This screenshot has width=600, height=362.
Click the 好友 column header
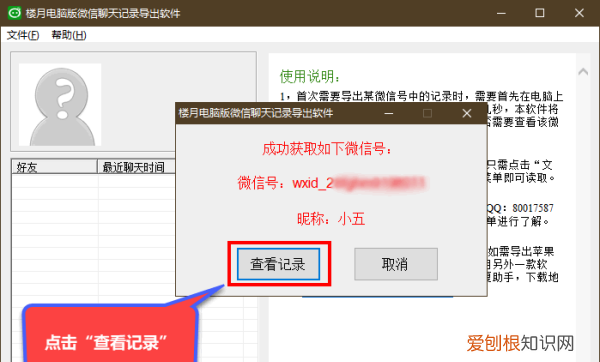54,167
